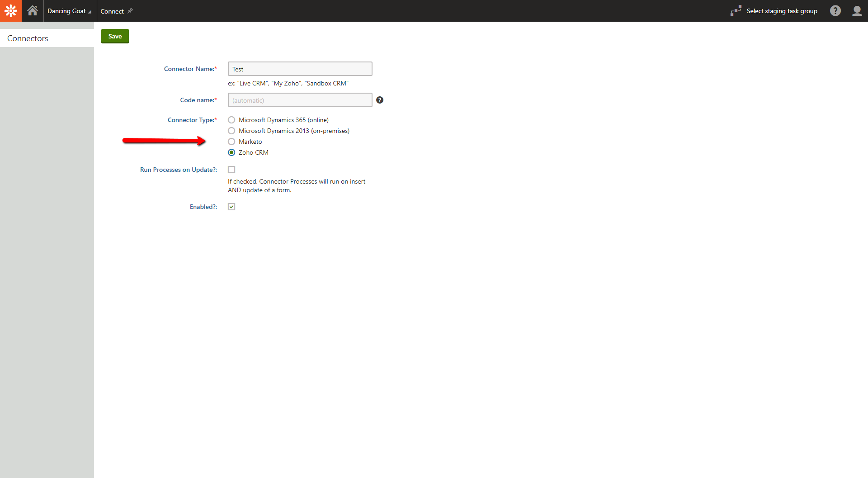Go to the home dashboard icon
The height and width of the screenshot is (478, 868).
tap(33, 11)
